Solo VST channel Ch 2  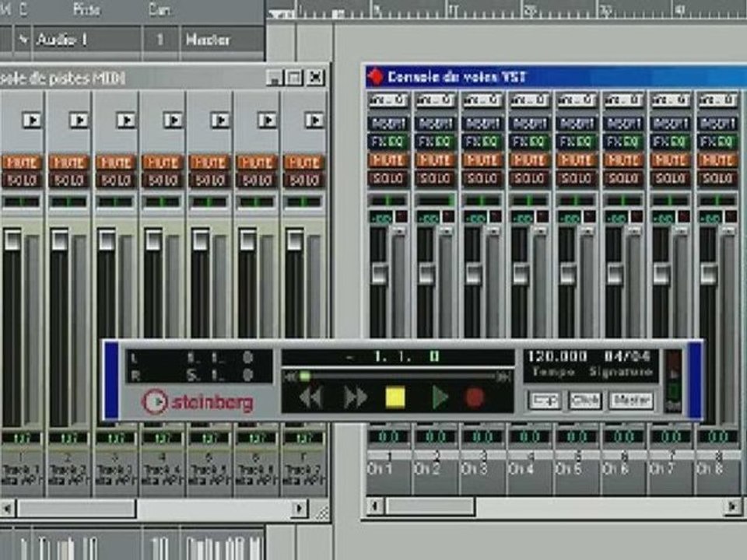(435, 179)
